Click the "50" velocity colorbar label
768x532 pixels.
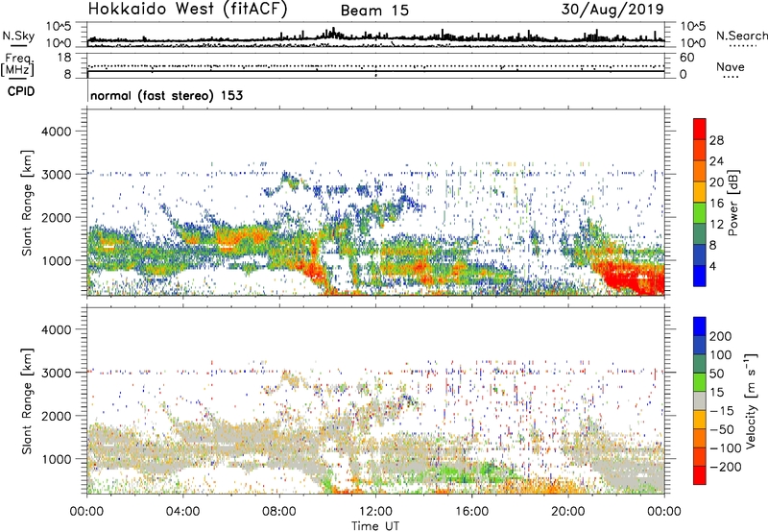[716, 374]
